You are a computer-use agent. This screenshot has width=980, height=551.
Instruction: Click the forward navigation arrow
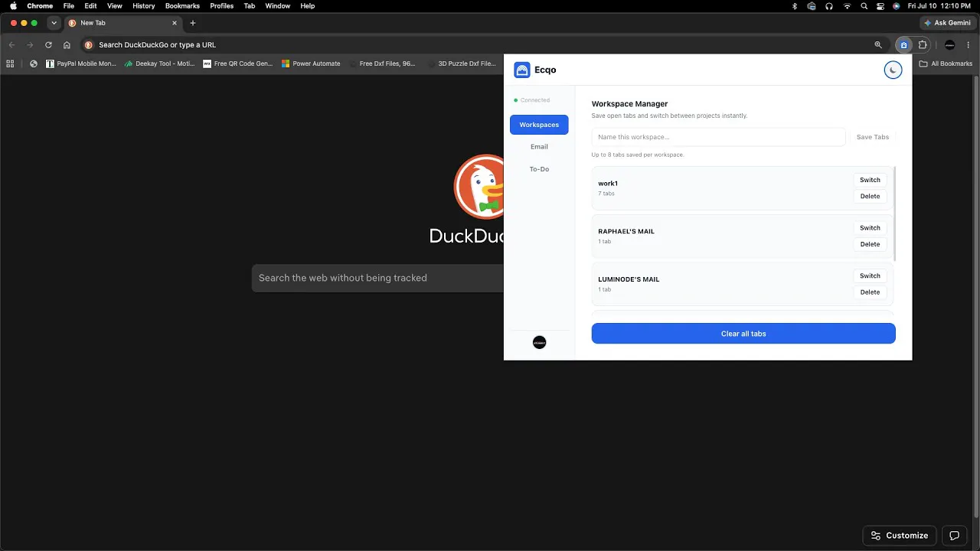coord(30,44)
